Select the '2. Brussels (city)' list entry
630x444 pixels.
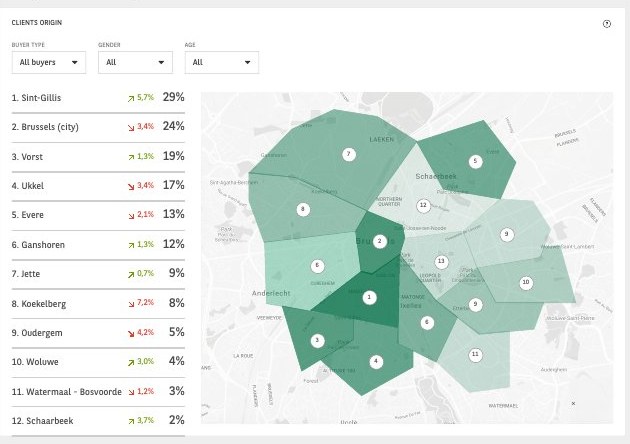[45, 127]
